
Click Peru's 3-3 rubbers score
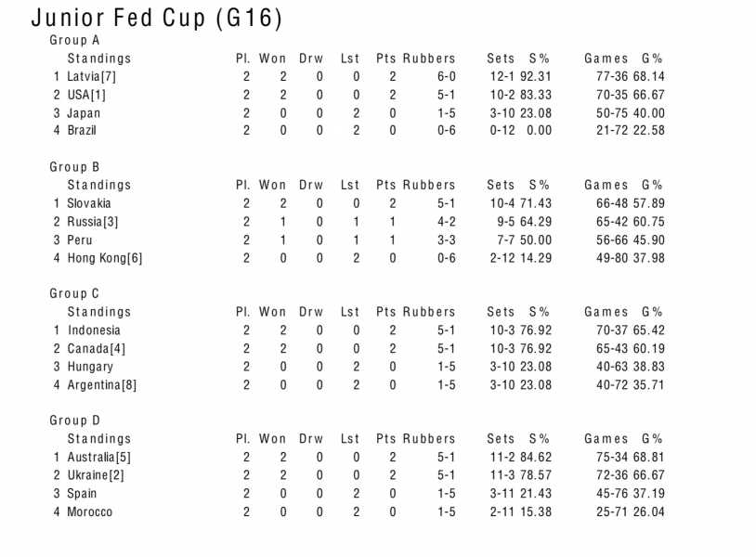point(446,240)
